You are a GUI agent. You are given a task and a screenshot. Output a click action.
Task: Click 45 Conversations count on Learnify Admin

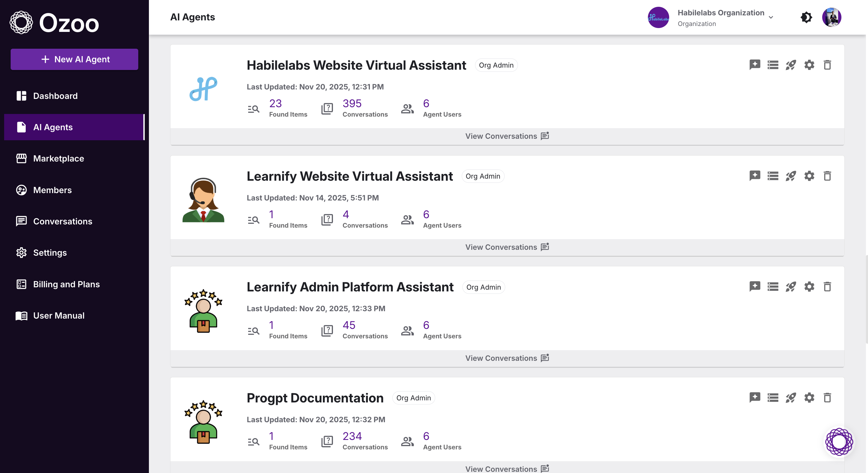(365, 330)
